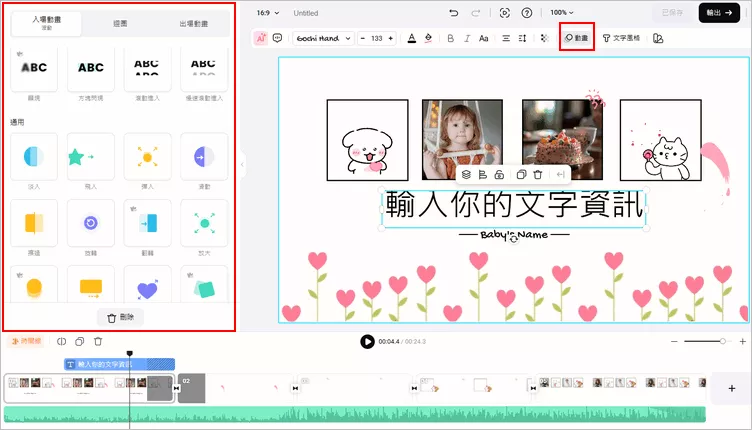Open the 動畫 animation panel button
The height and width of the screenshot is (430, 752).
pos(576,38)
